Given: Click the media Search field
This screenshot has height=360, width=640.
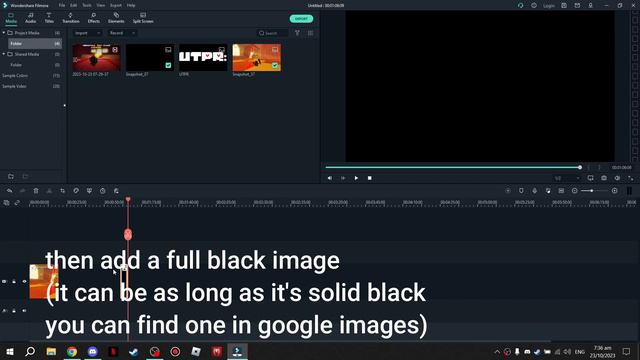Looking at the screenshot, I should [272, 33].
